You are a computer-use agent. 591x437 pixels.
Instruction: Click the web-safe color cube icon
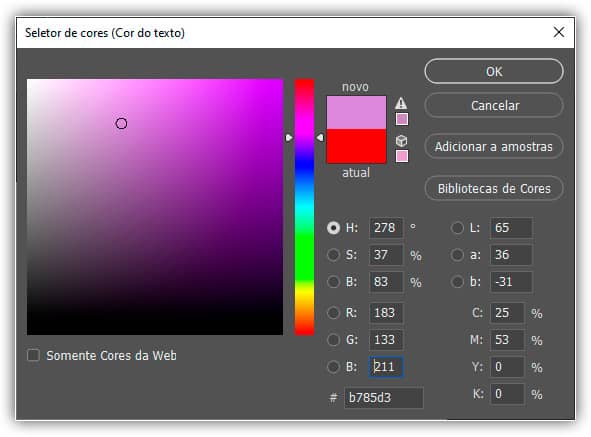coord(401,141)
